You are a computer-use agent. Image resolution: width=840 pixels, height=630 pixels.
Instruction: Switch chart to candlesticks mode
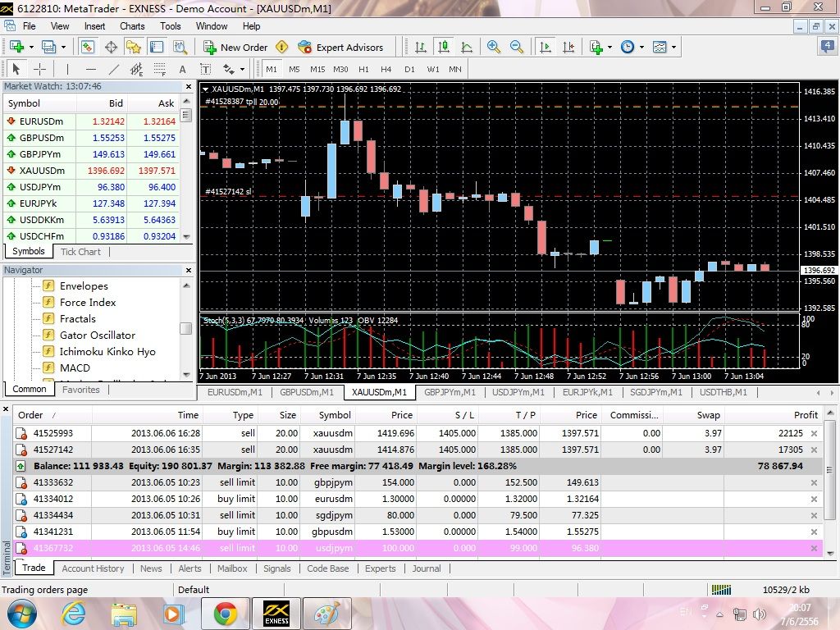444,47
